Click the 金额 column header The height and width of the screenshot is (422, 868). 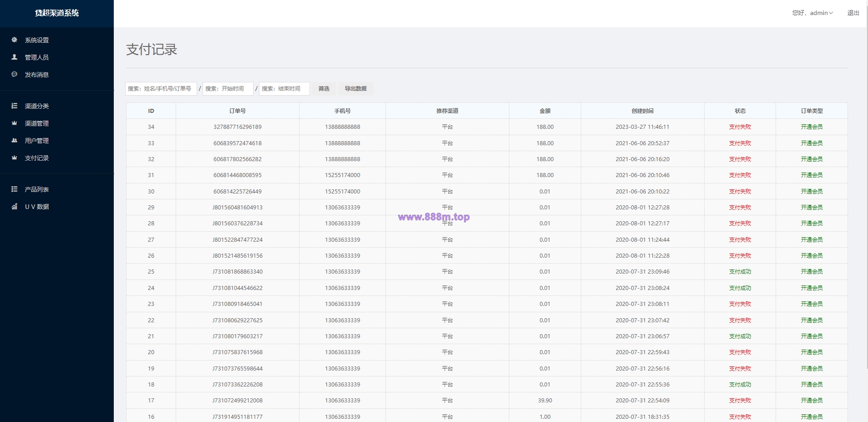coord(545,111)
